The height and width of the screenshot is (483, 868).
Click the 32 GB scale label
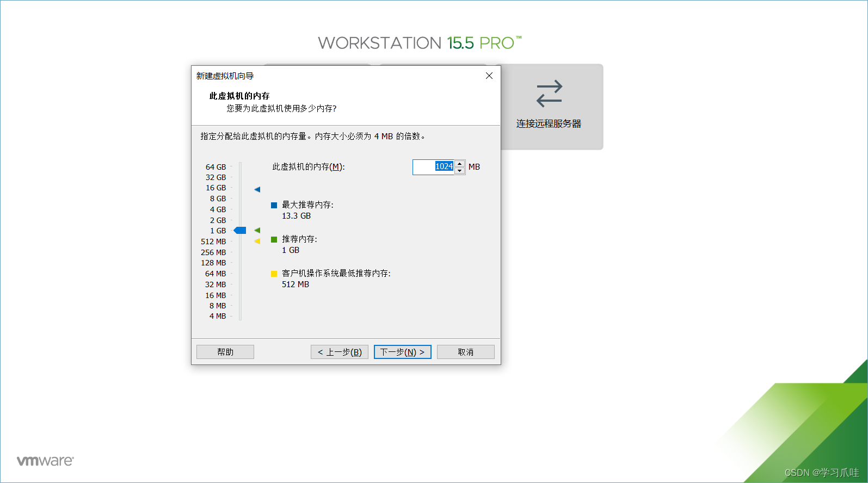[x=216, y=177]
